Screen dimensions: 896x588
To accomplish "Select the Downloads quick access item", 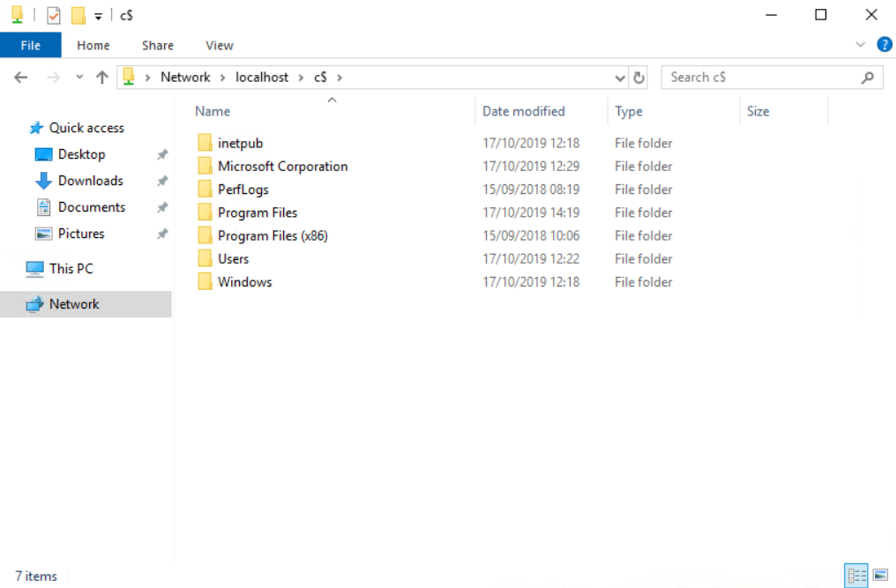I will click(x=90, y=181).
